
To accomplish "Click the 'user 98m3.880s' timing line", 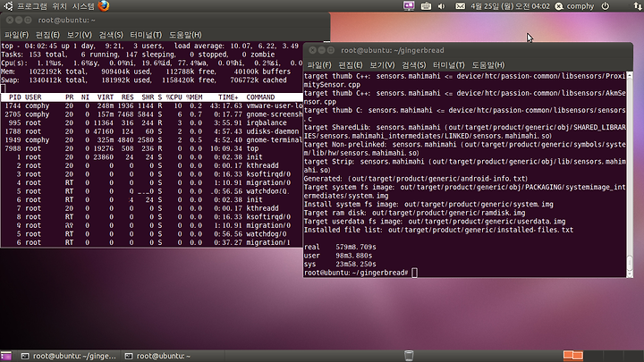I will click(x=338, y=256).
